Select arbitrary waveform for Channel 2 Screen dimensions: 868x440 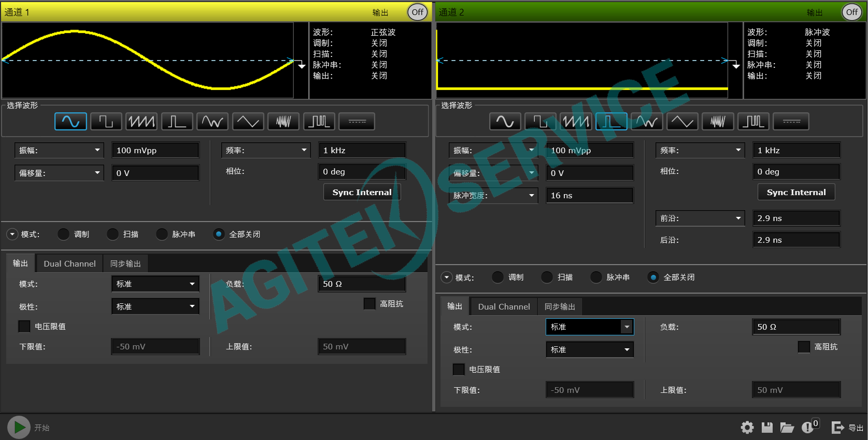[x=647, y=122]
